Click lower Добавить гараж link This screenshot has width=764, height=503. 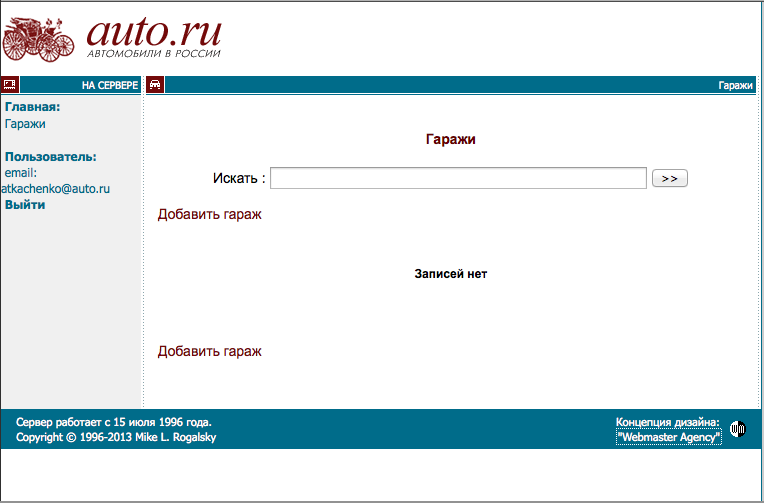(x=209, y=351)
